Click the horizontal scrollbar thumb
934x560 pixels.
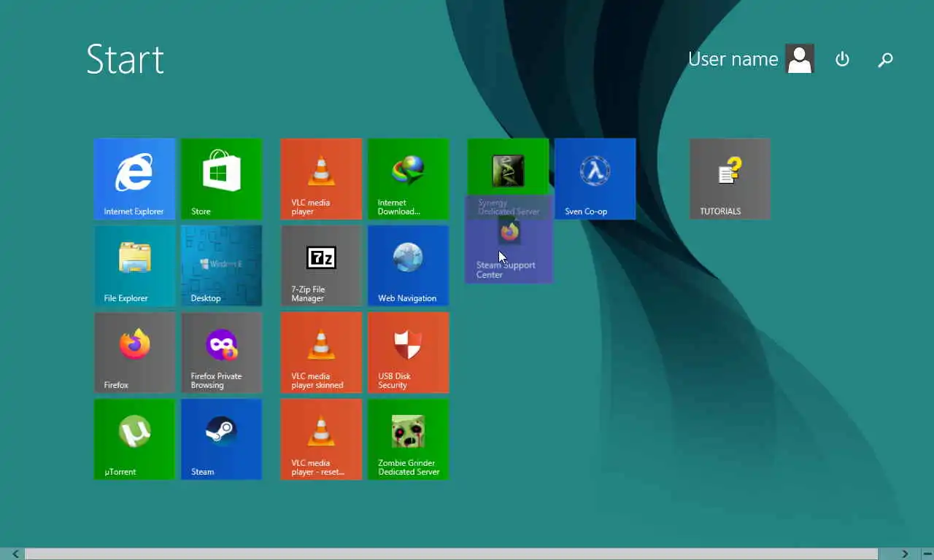[451, 554]
